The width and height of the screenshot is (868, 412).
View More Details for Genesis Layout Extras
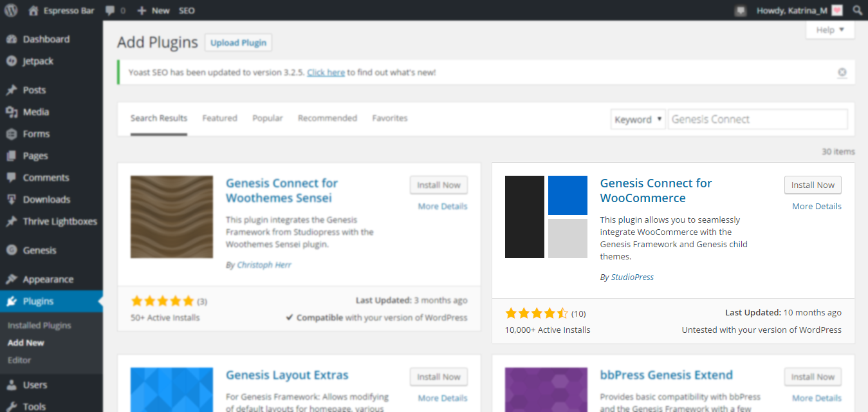click(443, 398)
